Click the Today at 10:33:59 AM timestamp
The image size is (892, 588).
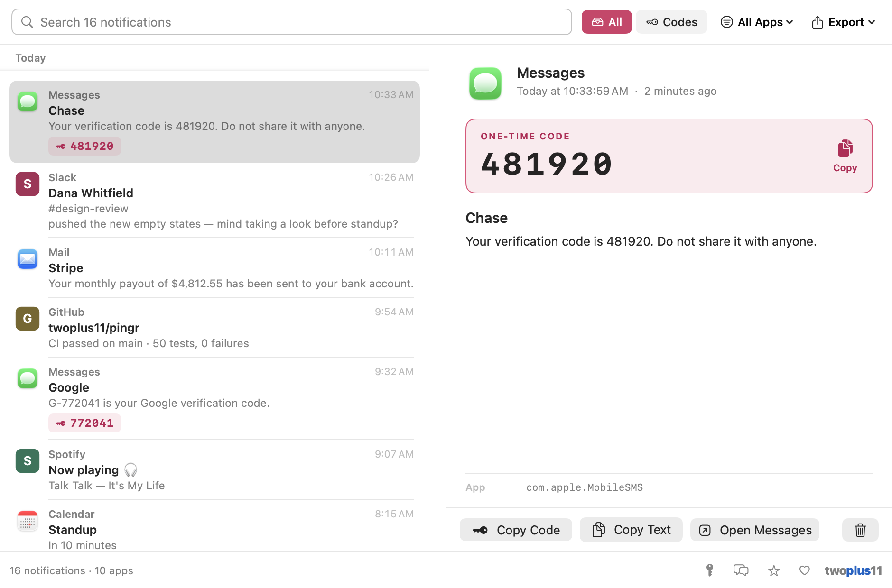[572, 91]
